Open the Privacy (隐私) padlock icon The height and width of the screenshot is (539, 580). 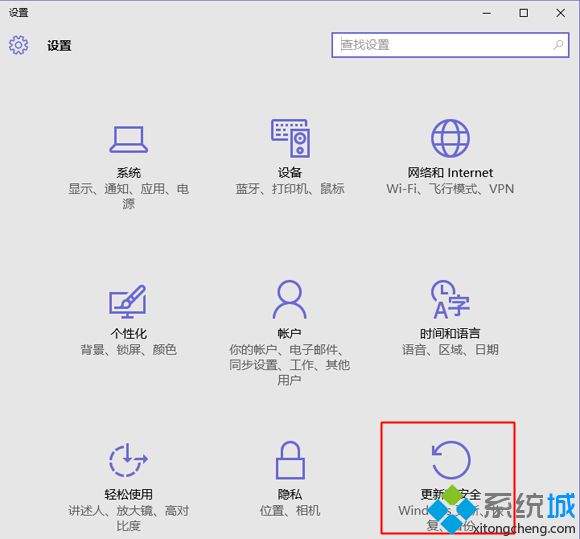(290, 460)
